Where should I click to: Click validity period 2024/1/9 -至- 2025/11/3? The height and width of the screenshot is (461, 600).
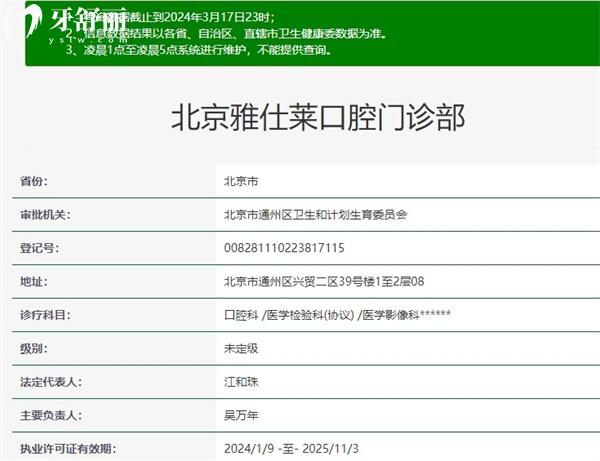coord(291,448)
